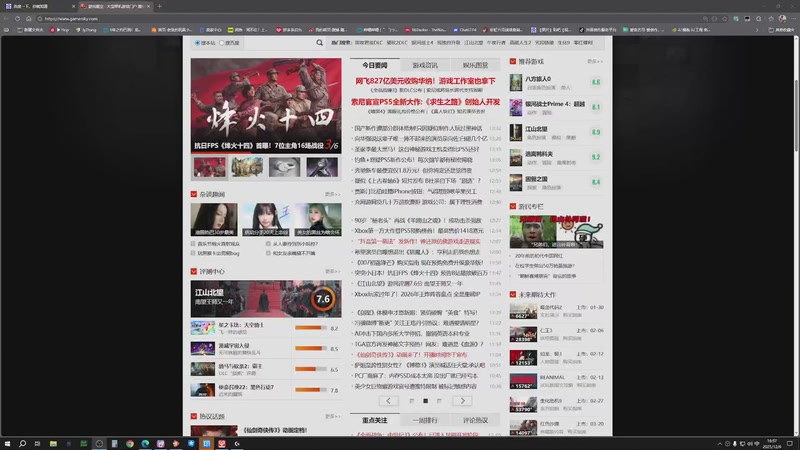Click 更多>> beside 评测中心
This screenshot has width=800, height=450.
(x=333, y=271)
